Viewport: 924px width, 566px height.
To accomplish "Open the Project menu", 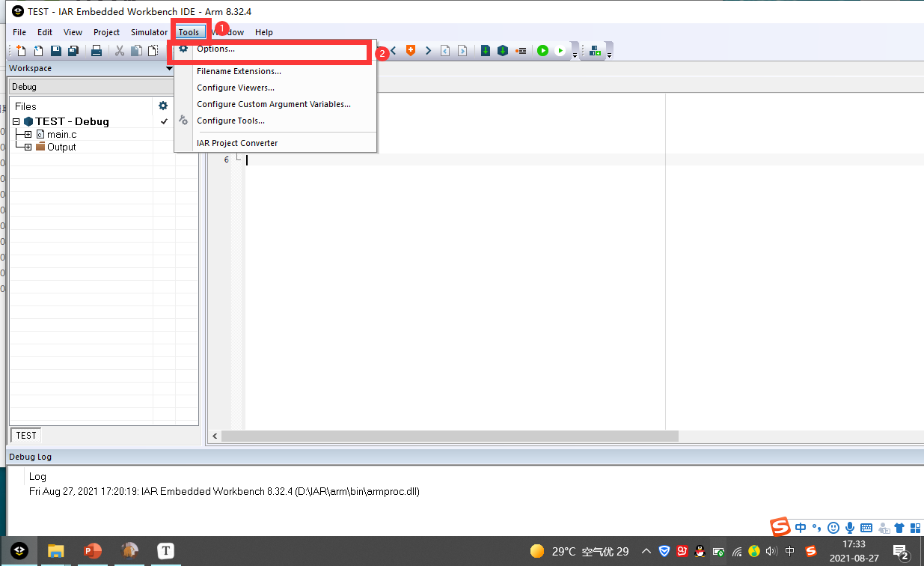I will [107, 32].
